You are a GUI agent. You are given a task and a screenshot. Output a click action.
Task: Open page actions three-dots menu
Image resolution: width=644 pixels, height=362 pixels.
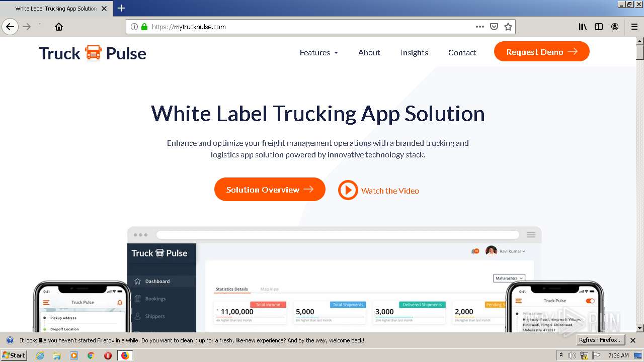click(x=479, y=27)
